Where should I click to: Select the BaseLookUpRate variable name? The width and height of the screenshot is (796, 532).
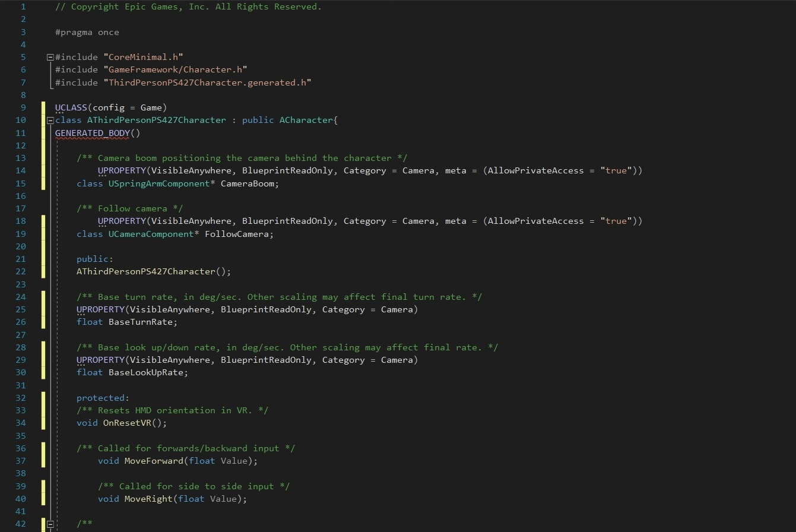tap(146, 372)
